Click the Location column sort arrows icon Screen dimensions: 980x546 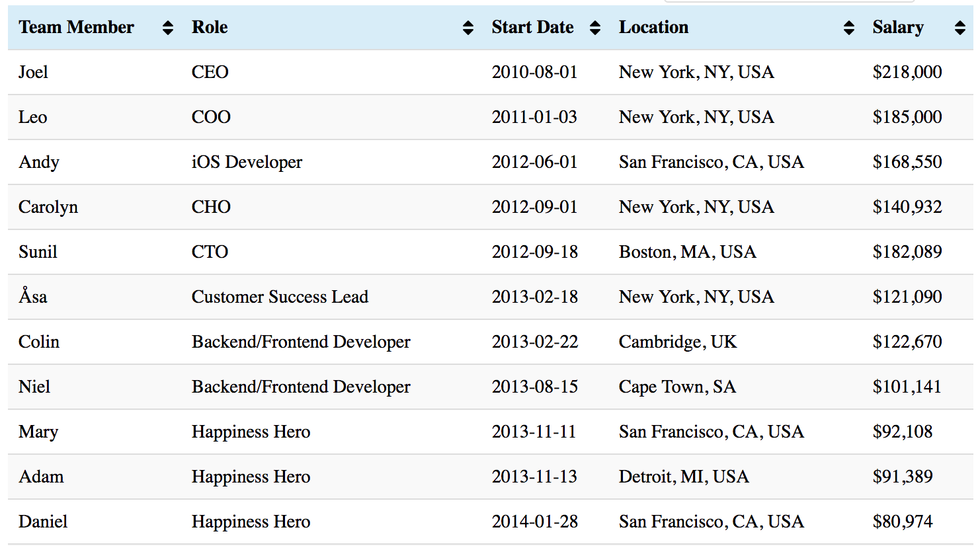849,27
